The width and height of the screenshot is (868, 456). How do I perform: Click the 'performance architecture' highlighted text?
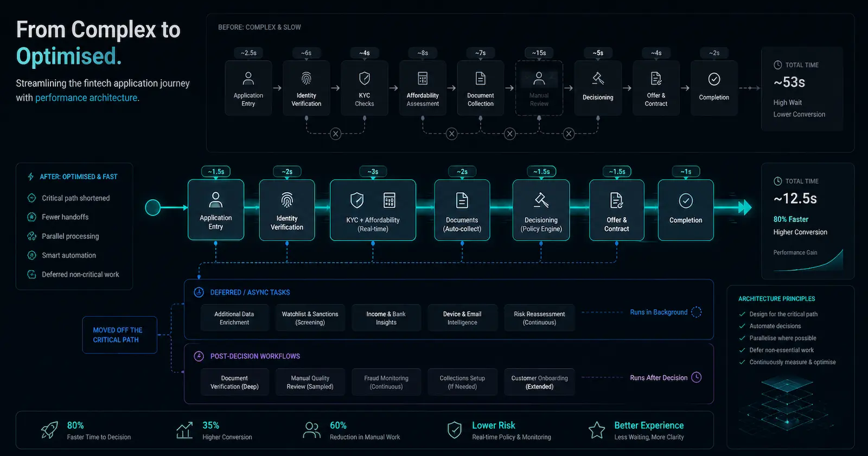click(86, 98)
